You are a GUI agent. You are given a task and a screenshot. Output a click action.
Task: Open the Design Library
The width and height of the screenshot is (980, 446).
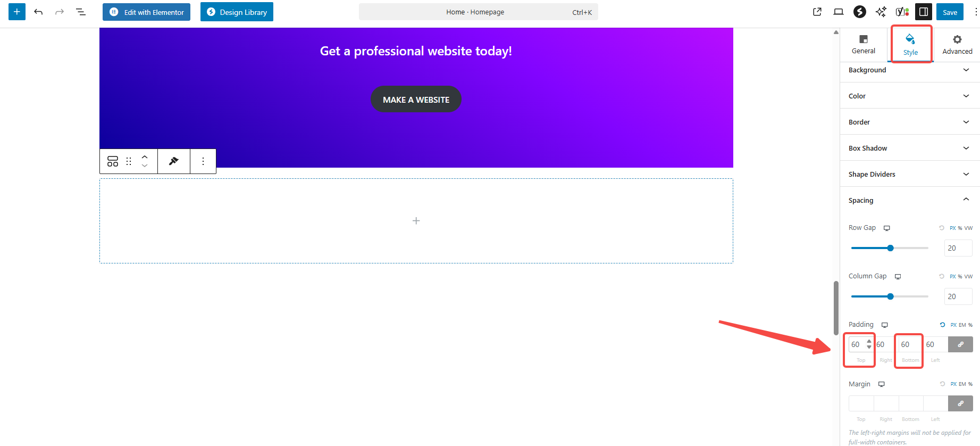click(237, 12)
